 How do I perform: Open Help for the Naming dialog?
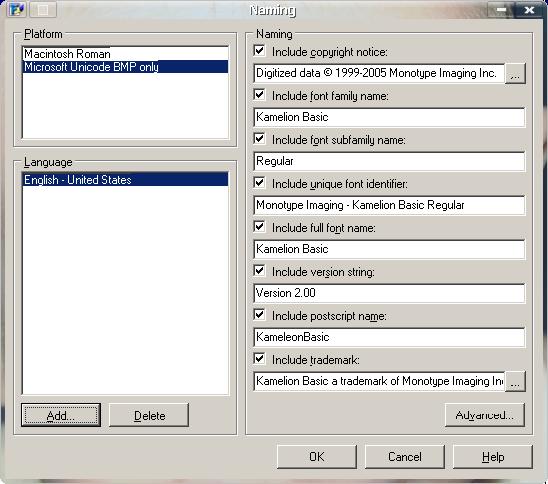(x=493, y=457)
